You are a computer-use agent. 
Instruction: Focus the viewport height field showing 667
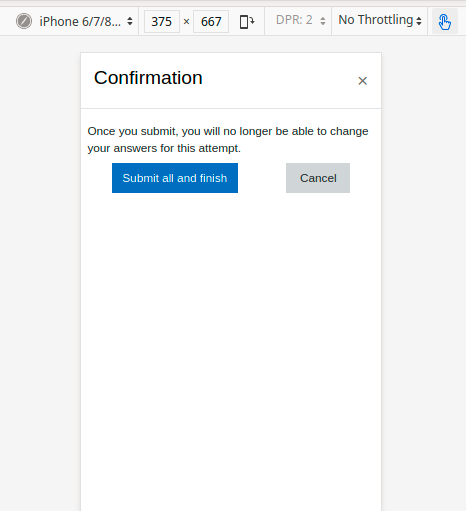pyautogui.click(x=211, y=21)
